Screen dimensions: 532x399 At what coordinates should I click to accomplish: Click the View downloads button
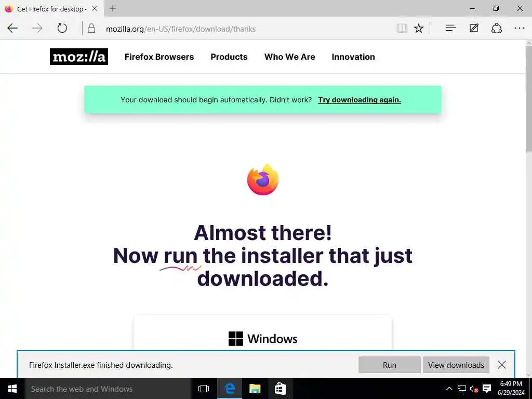[456, 365]
